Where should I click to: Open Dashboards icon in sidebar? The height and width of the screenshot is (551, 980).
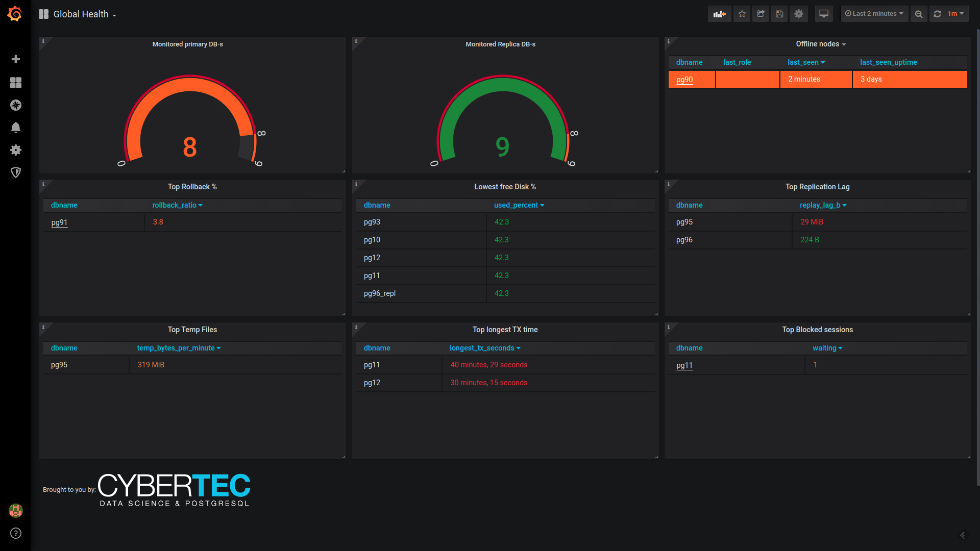pos(16,83)
